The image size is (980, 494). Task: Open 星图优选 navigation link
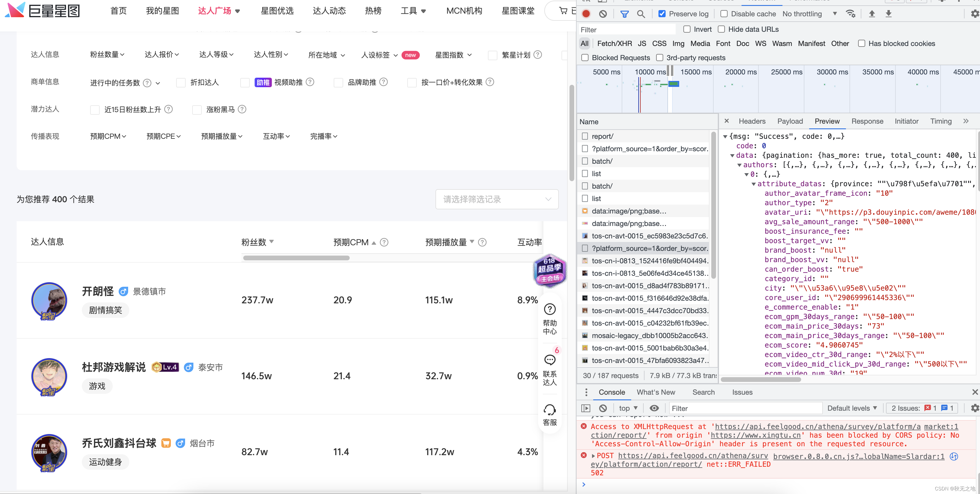pos(277,11)
